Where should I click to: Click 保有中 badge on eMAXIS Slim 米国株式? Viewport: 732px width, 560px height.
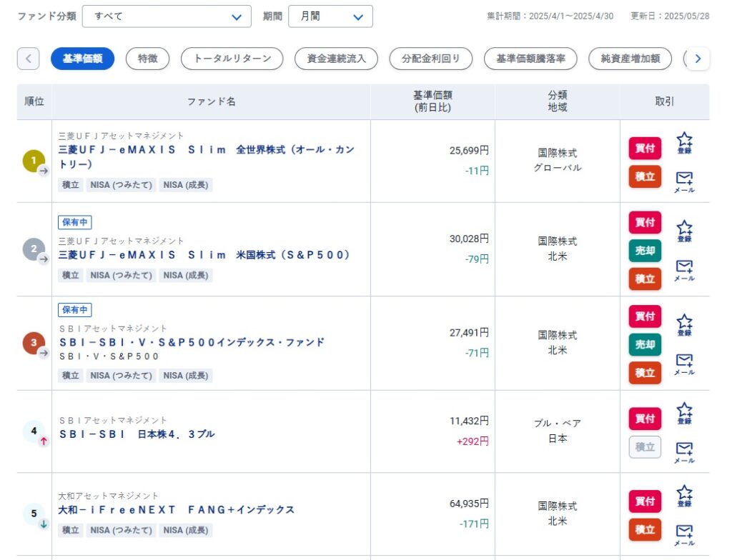click(x=74, y=222)
